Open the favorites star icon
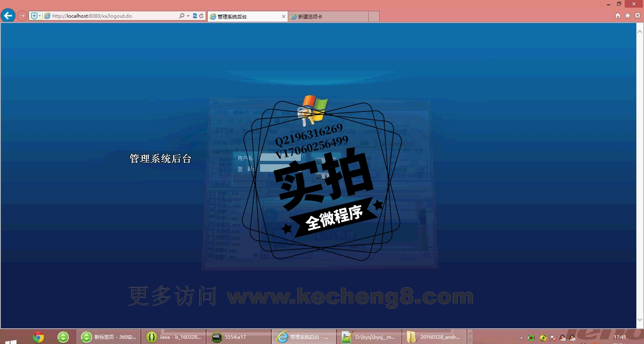Image resolution: width=644 pixels, height=344 pixels. (x=627, y=15)
